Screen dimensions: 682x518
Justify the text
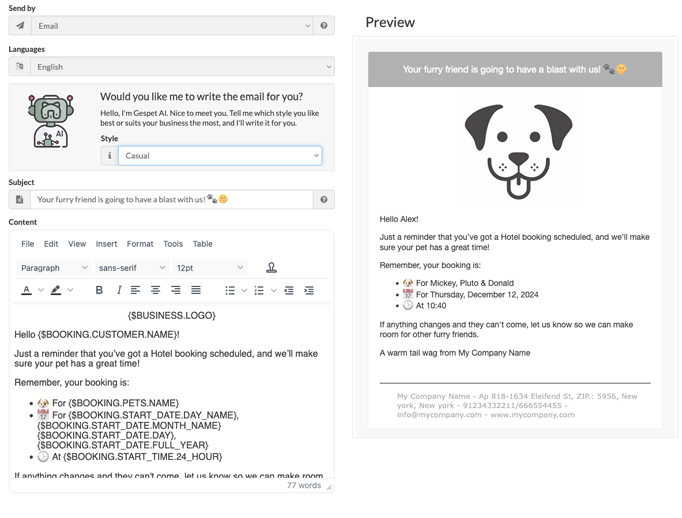196,290
